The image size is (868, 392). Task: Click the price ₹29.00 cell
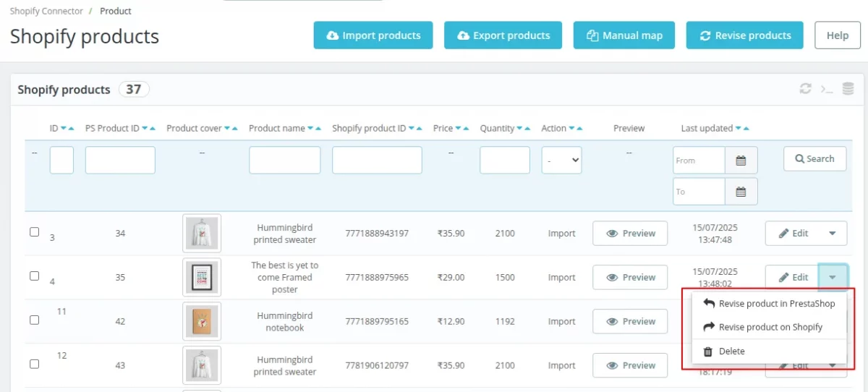pos(451,278)
